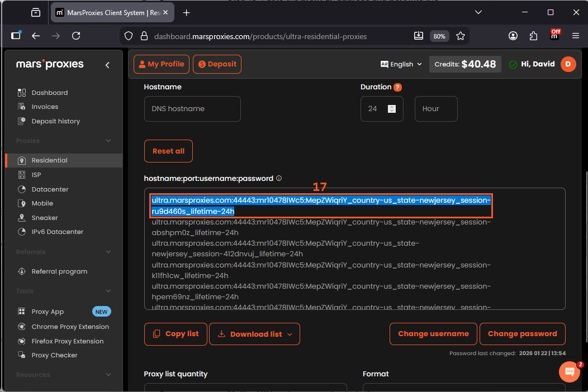Image resolution: width=588 pixels, height=392 pixels.
Task: Click the Copy list button
Action: coord(176,334)
